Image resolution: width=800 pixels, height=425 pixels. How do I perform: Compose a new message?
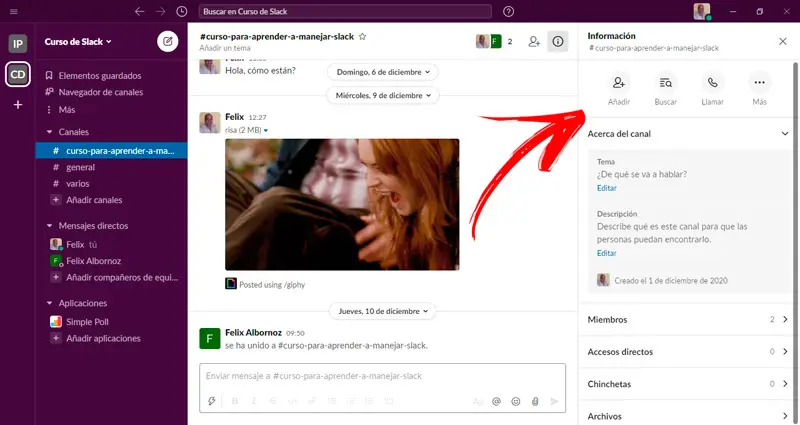[167, 41]
